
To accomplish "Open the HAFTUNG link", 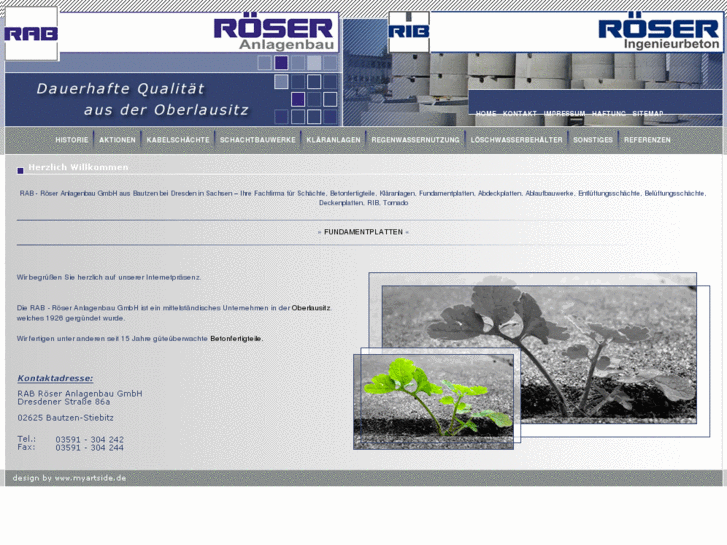I will [x=608, y=114].
